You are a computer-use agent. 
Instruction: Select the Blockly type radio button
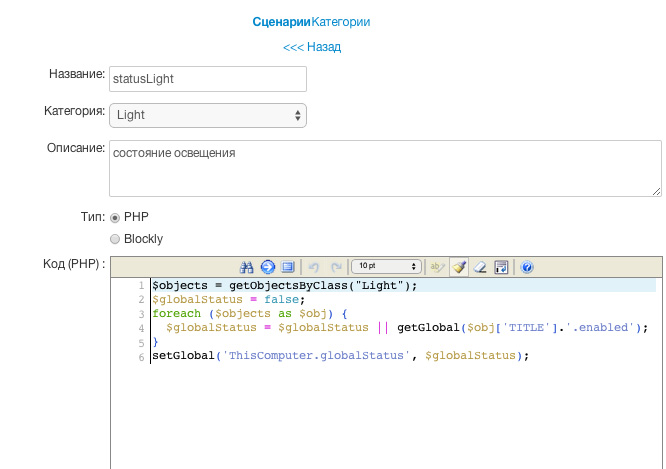[115, 239]
